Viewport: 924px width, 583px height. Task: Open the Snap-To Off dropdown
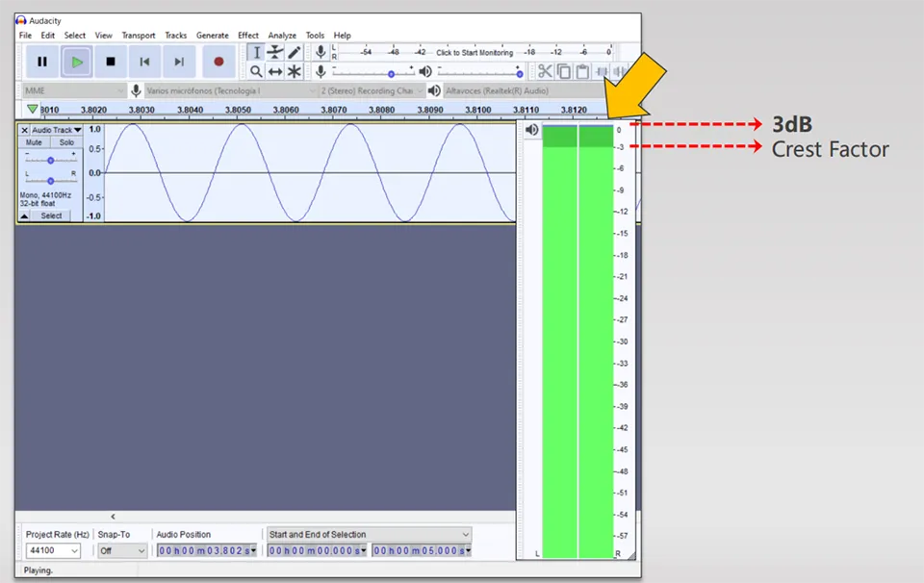click(122, 550)
